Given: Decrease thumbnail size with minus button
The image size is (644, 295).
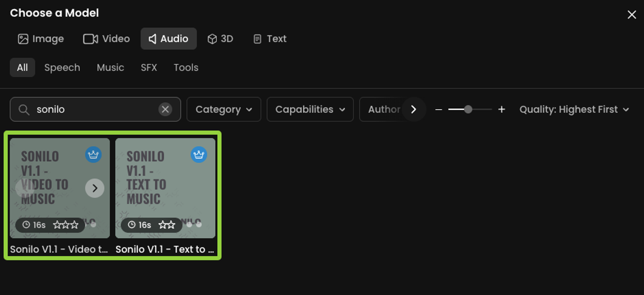Looking at the screenshot, I should pos(439,109).
